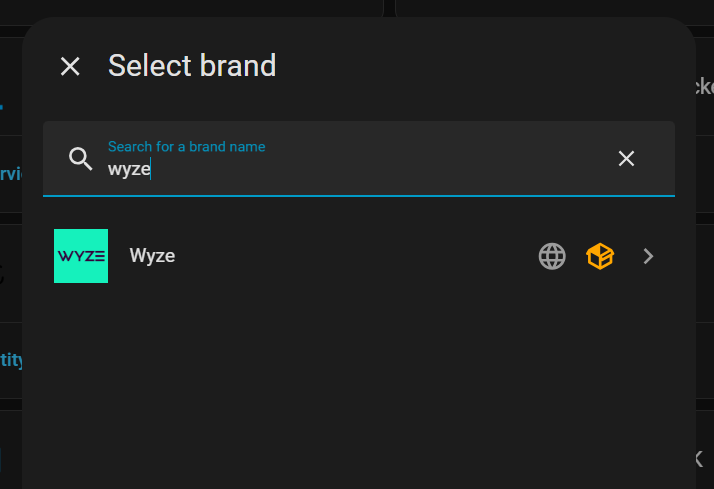Click the blue underline of the search box
Screen dimensions: 714x489
(359, 195)
